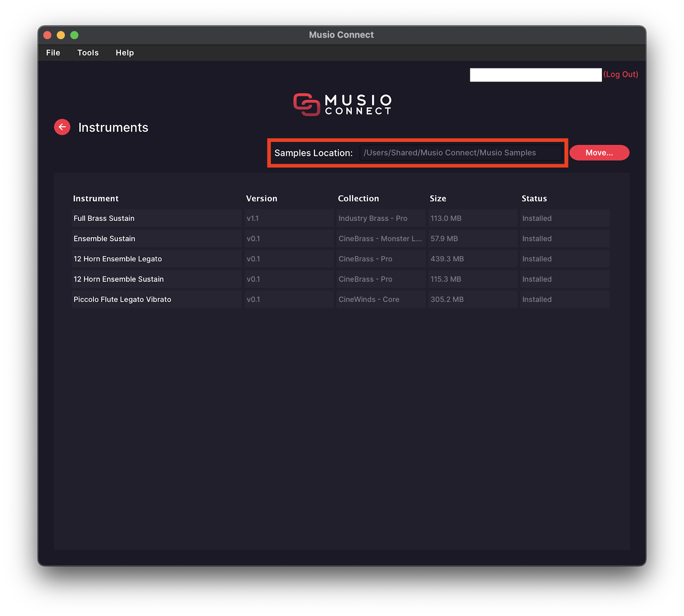Image resolution: width=684 pixels, height=616 pixels.
Task: Click CineBrass - Pro for 12 Horn Ensemble Legato
Action: click(381, 259)
